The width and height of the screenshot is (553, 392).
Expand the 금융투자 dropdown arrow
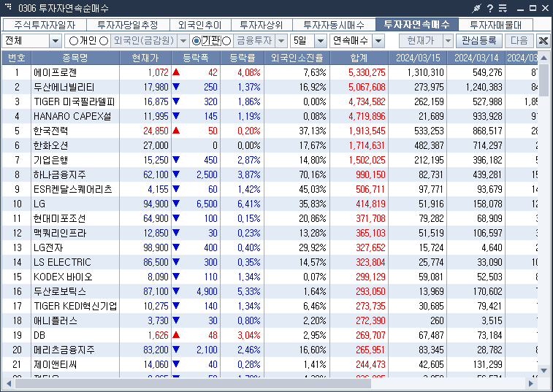coord(281,42)
